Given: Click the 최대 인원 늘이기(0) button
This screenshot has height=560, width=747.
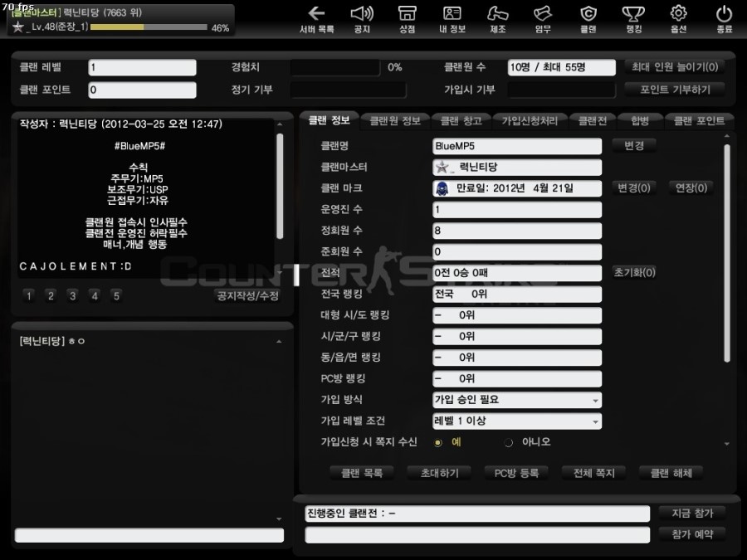Looking at the screenshot, I should (675, 67).
